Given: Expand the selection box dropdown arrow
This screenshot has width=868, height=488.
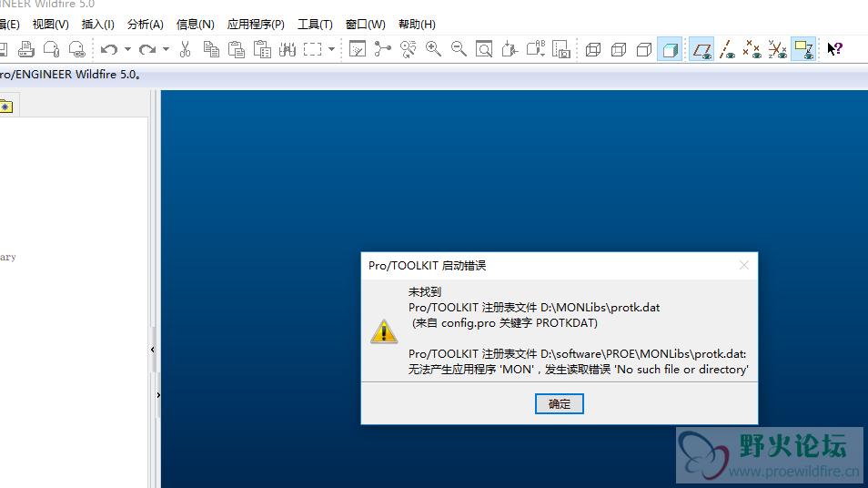Looking at the screenshot, I should coord(331,49).
